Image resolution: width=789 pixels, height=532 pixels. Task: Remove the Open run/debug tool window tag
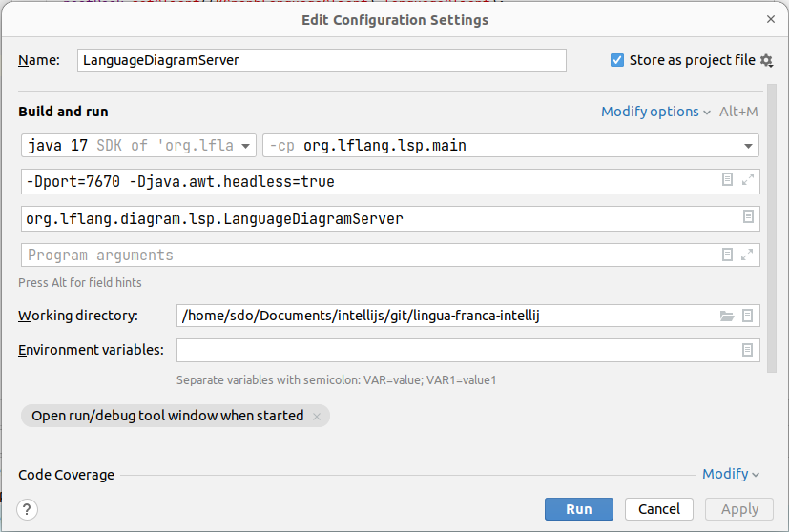(317, 416)
